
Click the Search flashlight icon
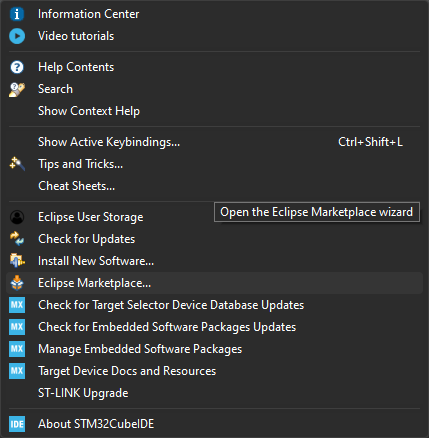click(17, 89)
